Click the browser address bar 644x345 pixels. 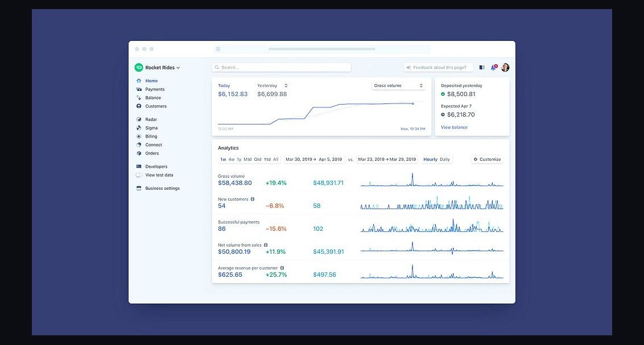[x=323, y=49]
